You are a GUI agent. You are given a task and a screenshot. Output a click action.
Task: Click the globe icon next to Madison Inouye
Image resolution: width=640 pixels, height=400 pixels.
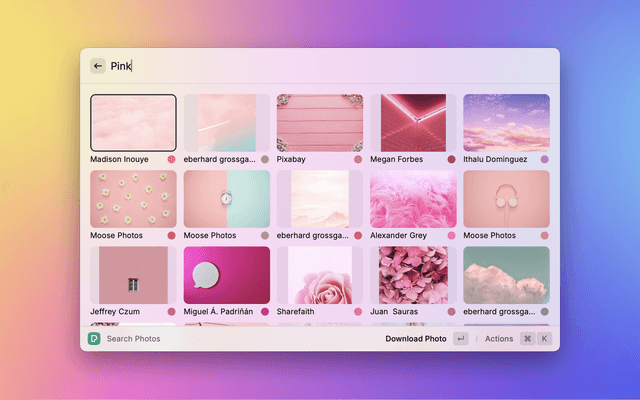[171, 159]
